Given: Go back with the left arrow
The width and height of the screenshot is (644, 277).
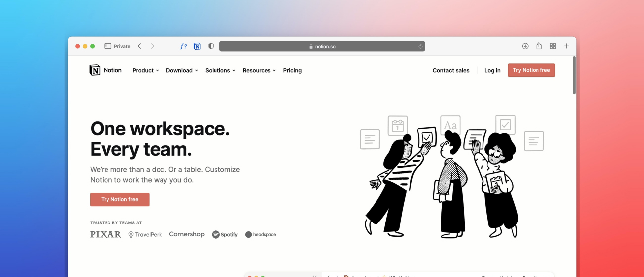Looking at the screenshot, I should click(x=139, y=46).
